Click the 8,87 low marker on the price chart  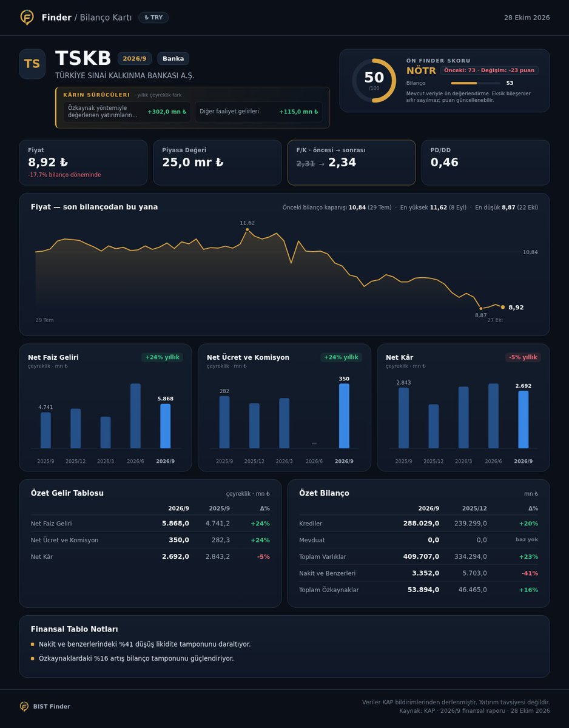[481, 309]
